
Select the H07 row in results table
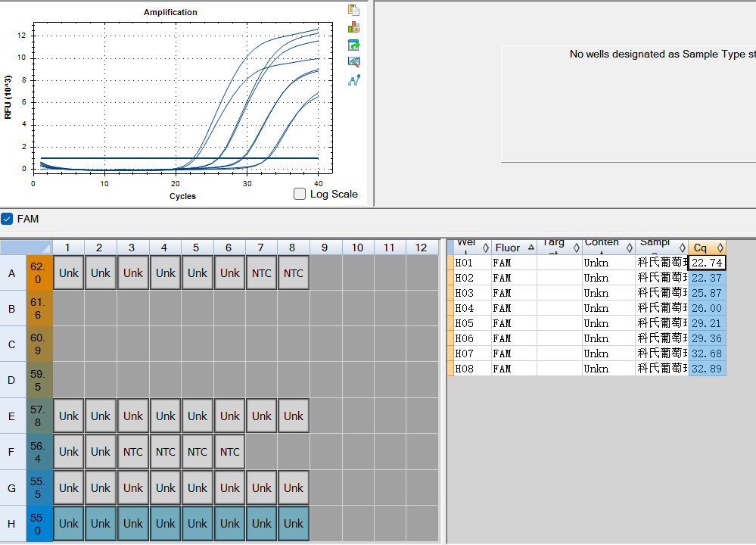(x=586, y=353)
